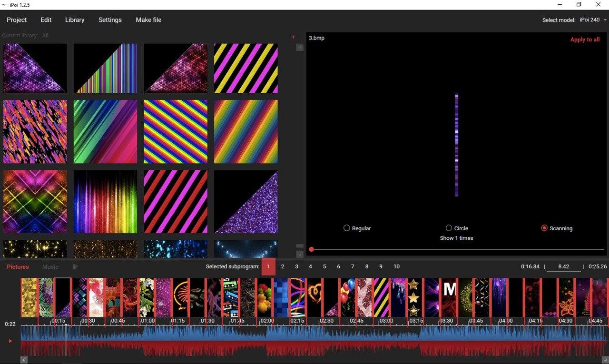Screen dimensions: 609x364
Task: Click the white playhead on the audio waveform
Action: coord(66,340)
